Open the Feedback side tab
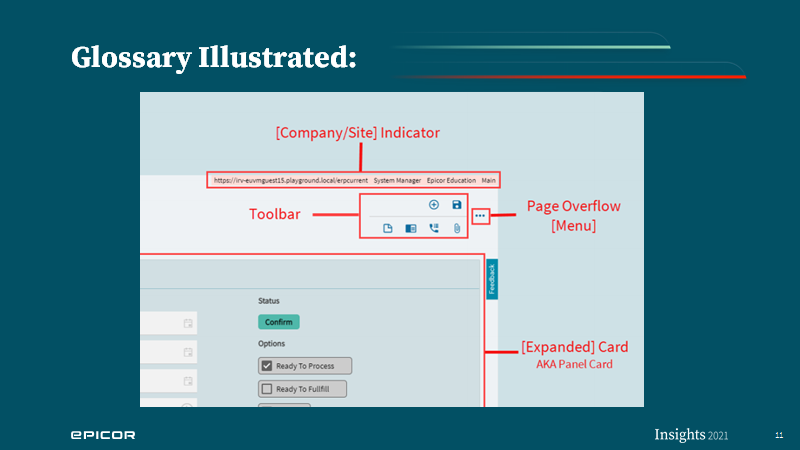Image resolution: width=800 pixels, height=450 pixels. pyautogui.click(x=492, y=279)
